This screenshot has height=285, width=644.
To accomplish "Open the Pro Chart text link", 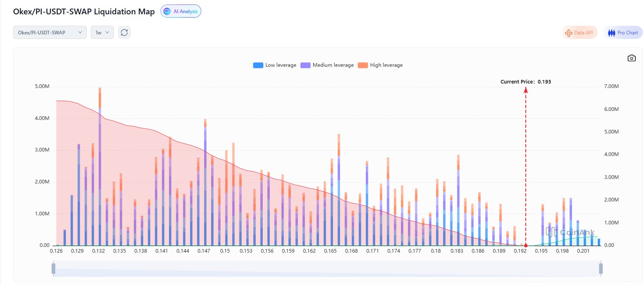I will pyautogui.click(x=628, y=33).
